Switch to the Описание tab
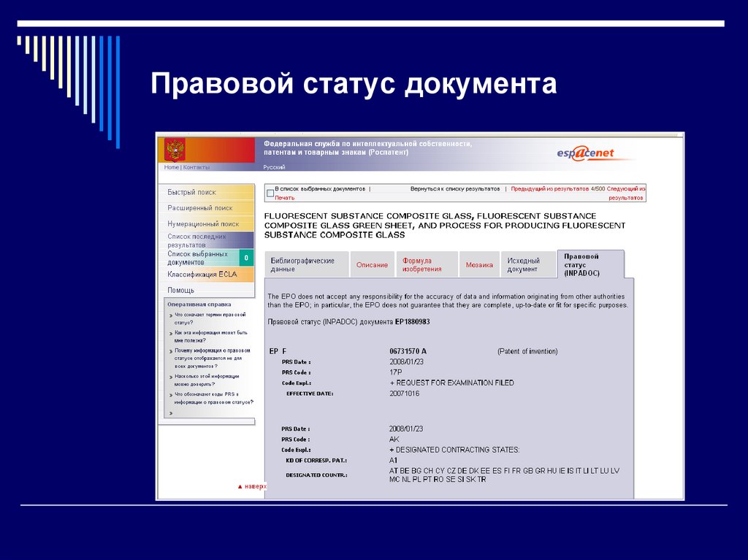748x560 pixels. click(373, 264)
